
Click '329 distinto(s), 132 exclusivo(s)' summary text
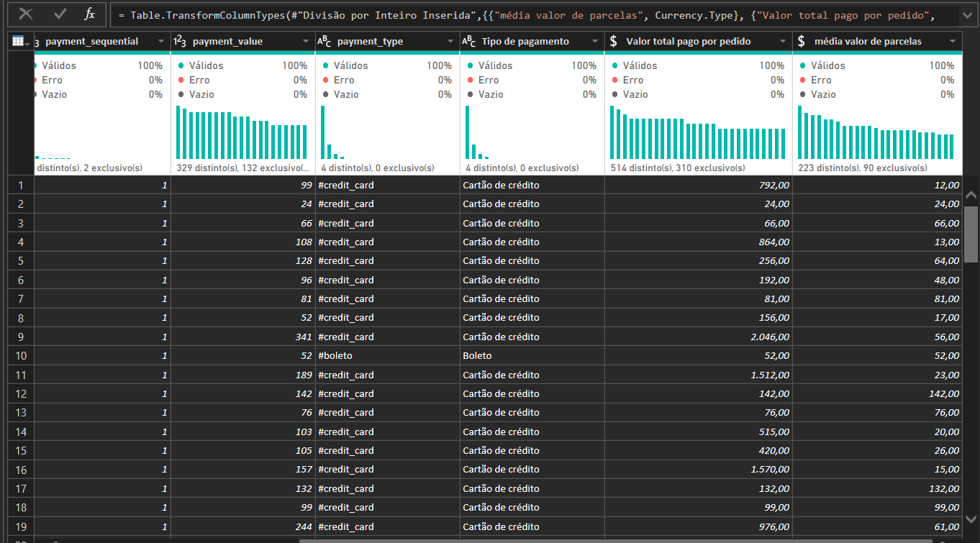click(243, 168)
